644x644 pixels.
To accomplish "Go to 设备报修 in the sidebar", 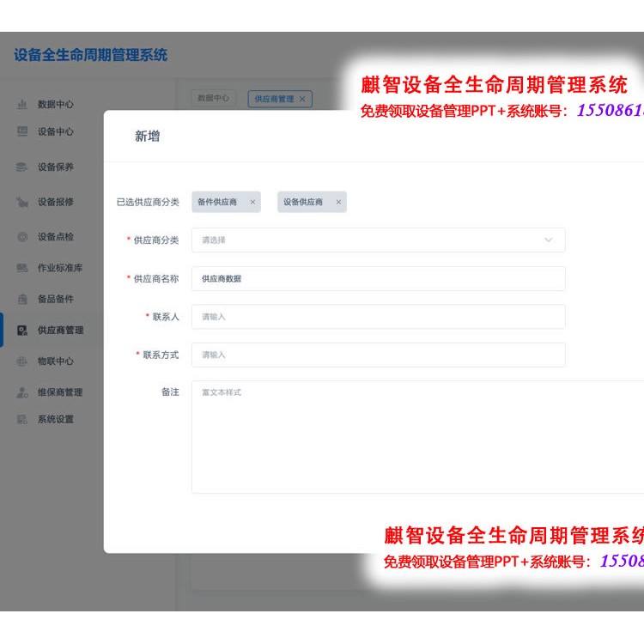I will click(56, 202).
